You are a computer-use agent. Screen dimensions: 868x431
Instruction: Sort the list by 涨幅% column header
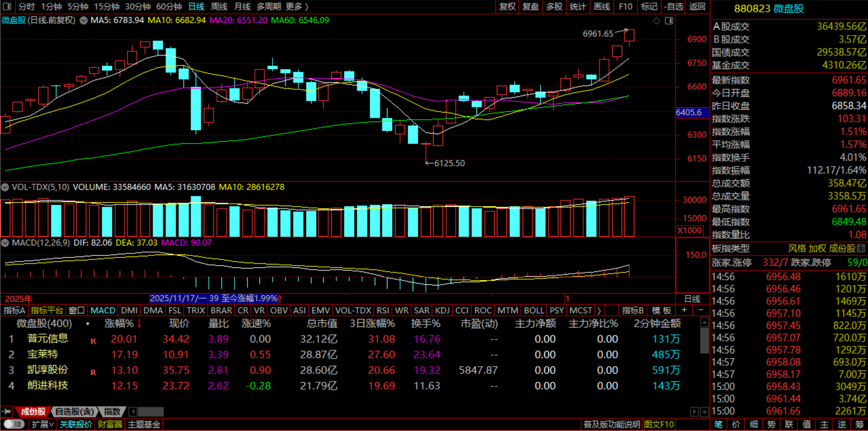(119, 323)
